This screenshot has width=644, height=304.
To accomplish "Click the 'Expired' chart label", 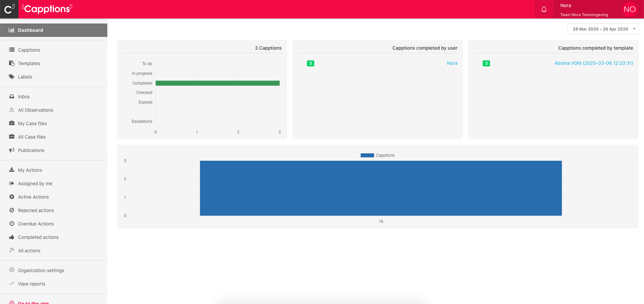I will 146,102.
